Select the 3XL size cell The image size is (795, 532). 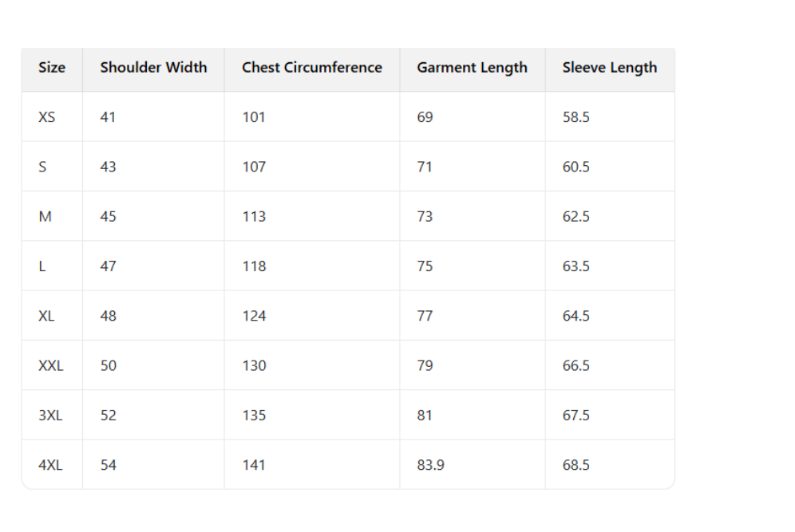tap(50, 416)
